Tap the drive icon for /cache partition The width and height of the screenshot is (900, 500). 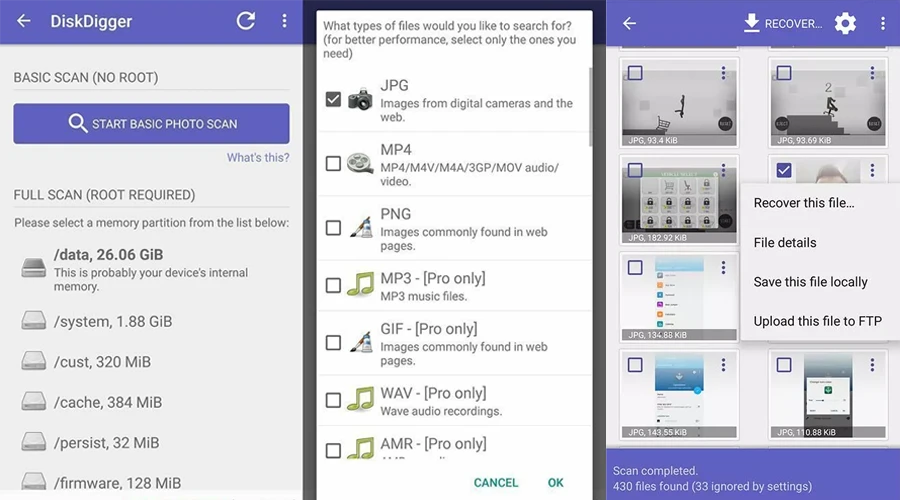tap(33, 402)
